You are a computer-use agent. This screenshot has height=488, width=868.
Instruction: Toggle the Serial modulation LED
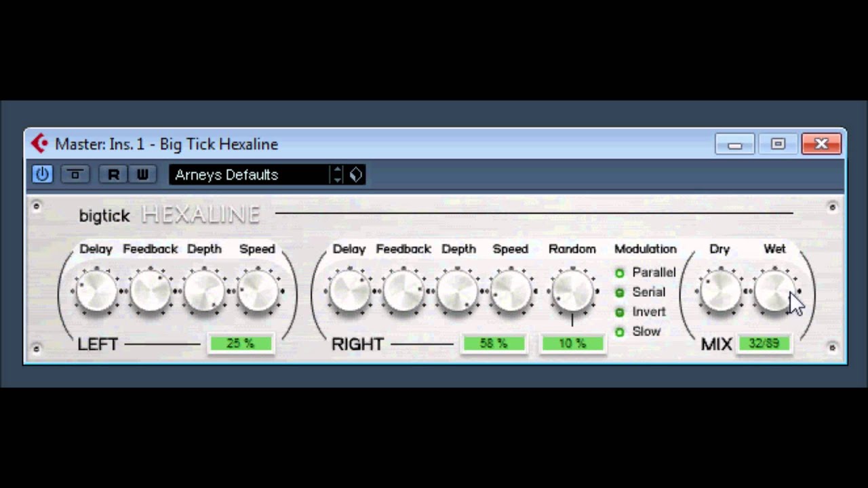coord(619,292)
